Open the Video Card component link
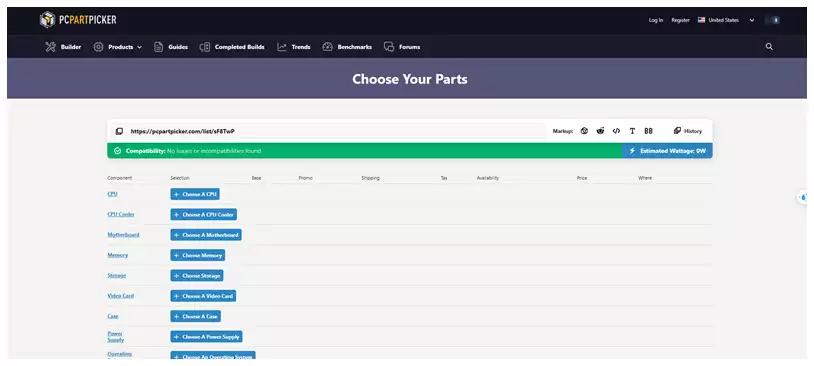Viewport: 814px width, 366px height. 120,296
